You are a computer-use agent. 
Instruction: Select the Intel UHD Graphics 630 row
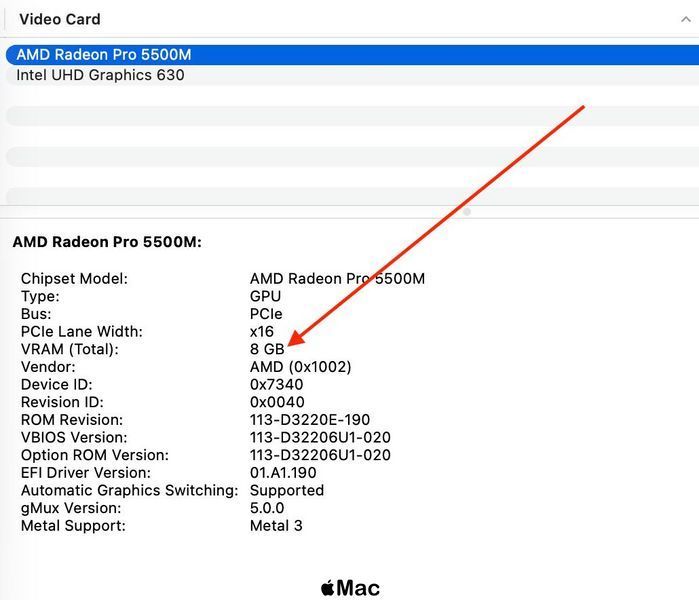tap(352, 75)
